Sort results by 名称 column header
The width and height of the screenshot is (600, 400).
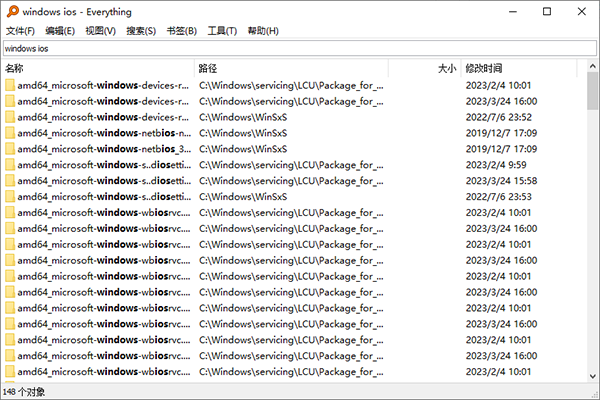(97, 69)
